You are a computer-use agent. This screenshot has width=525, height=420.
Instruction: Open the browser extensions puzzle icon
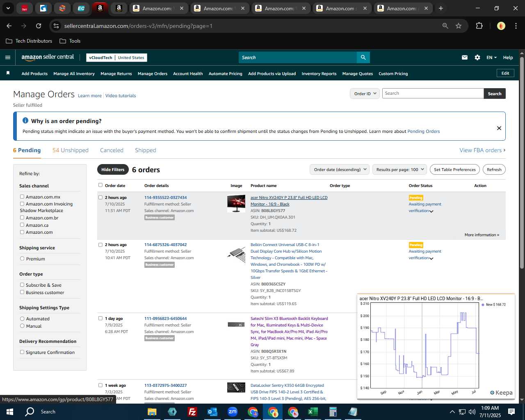pos(479,26)
